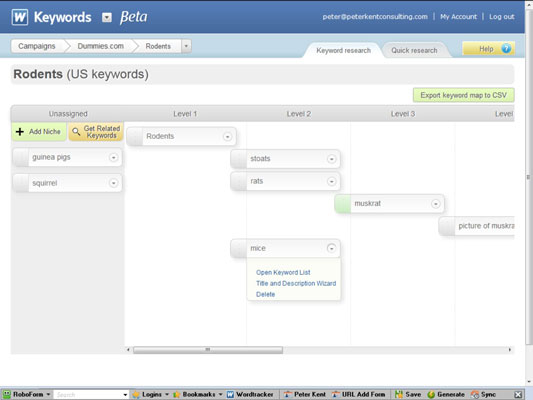This screenshot has height=400, width=533.
Task: Click the drag handle of squirrel niche
Action: (x=21, y=183)
